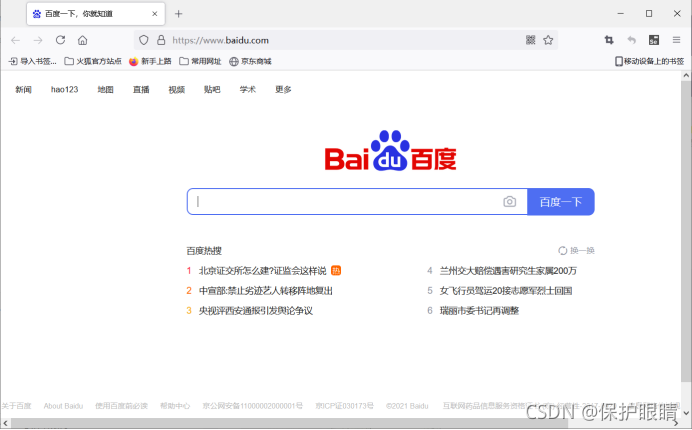Click the undo arrow icon in toolbar
The width and height of the screenshot is (692, 430).
tap(632, 40)
